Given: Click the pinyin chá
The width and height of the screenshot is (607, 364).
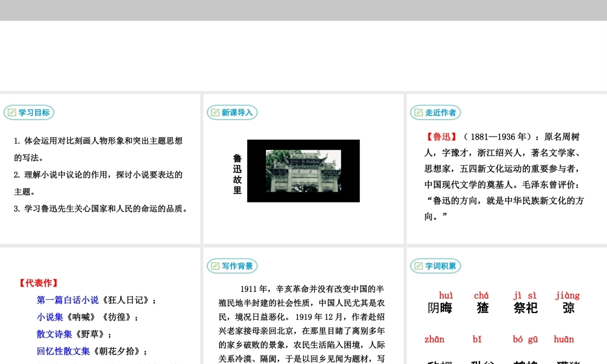Looking at the screenshot, I should 481,295.
